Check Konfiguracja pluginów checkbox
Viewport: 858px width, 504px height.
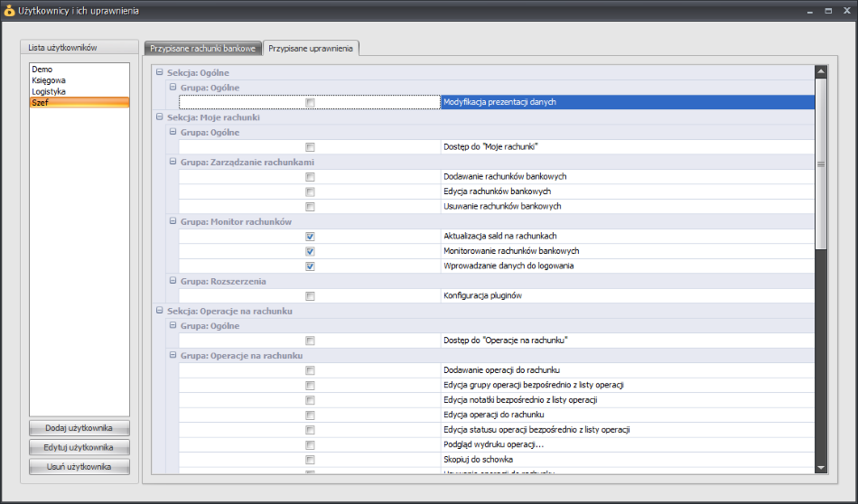click(311, 296)
